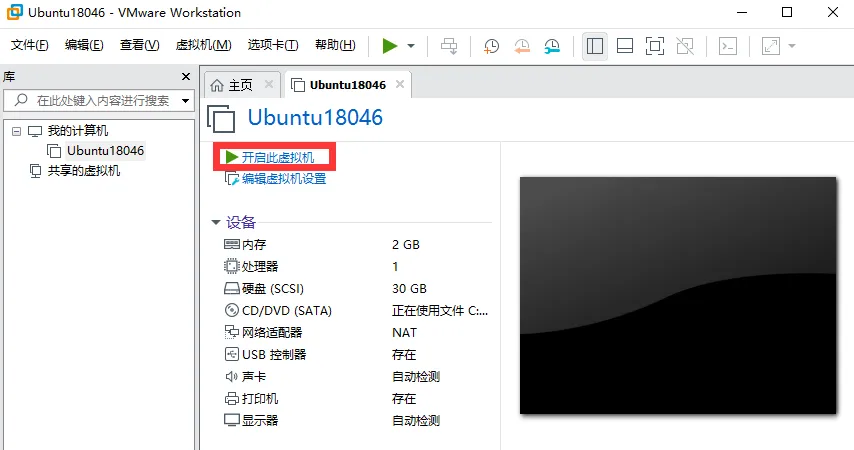854x450 pixels.
Task: Click the stretch guest display icon
Action: [771, 46]
